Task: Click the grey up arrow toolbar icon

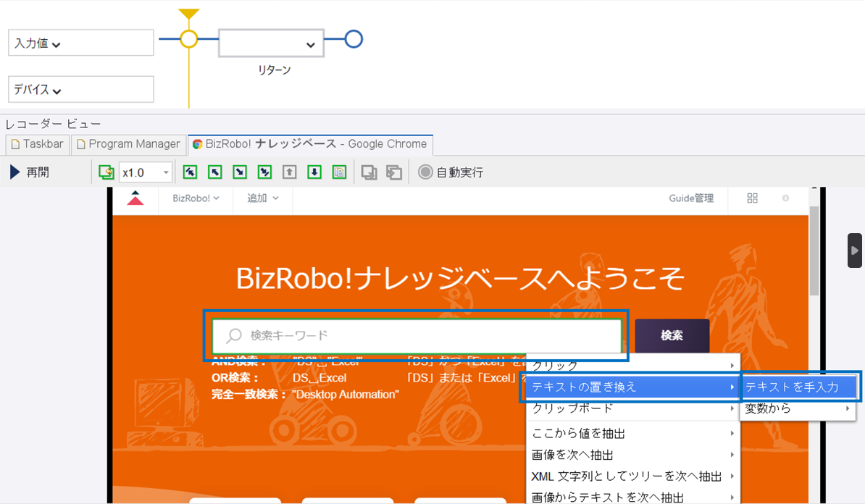Action: pos(290,172)
